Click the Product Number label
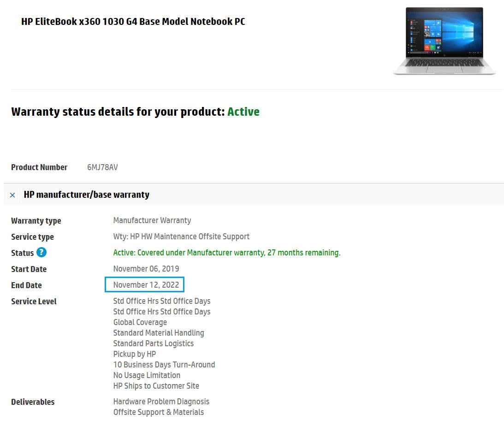This screenshot has width=504, height=426. tap(39, 167)
